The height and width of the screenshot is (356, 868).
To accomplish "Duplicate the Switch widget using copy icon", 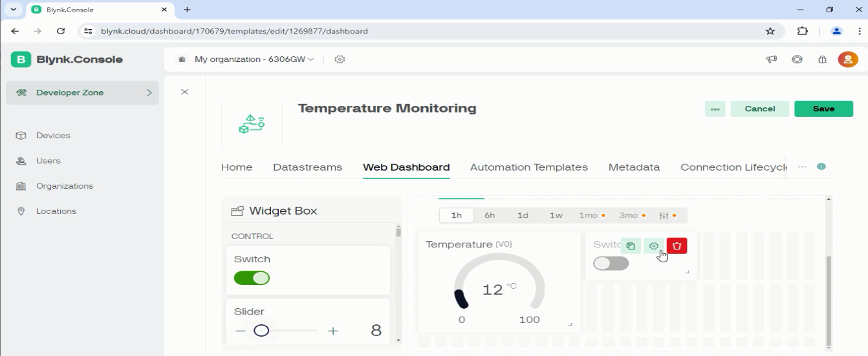I will click(631, 246).
